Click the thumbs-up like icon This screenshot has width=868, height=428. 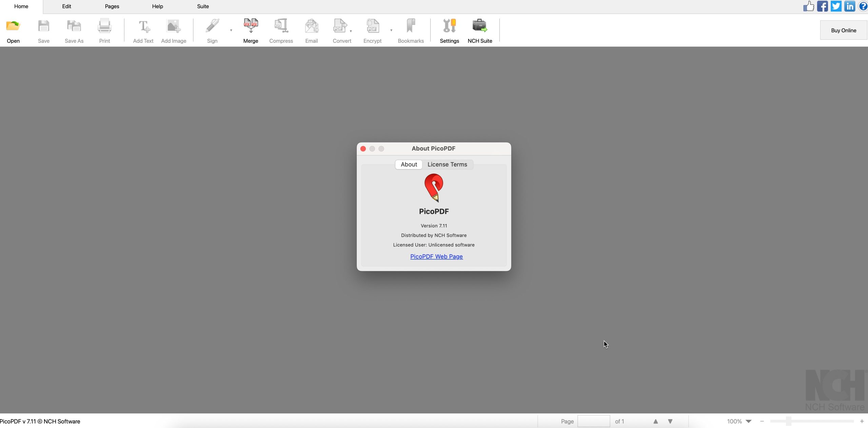click(809, 6)
